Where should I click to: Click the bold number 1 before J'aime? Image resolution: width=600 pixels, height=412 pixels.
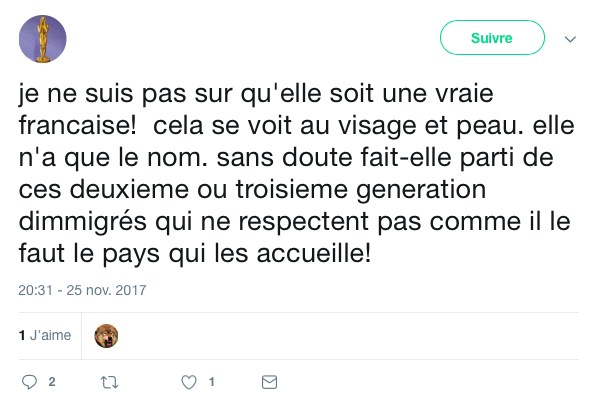click(22, 336)
